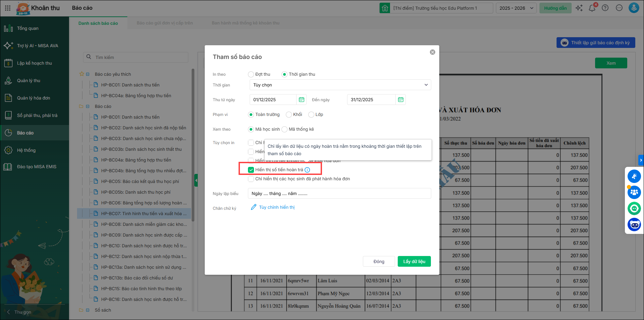The image size is (644, 320).
Task: Open the help question mark icon
Action: pos(605,8)
